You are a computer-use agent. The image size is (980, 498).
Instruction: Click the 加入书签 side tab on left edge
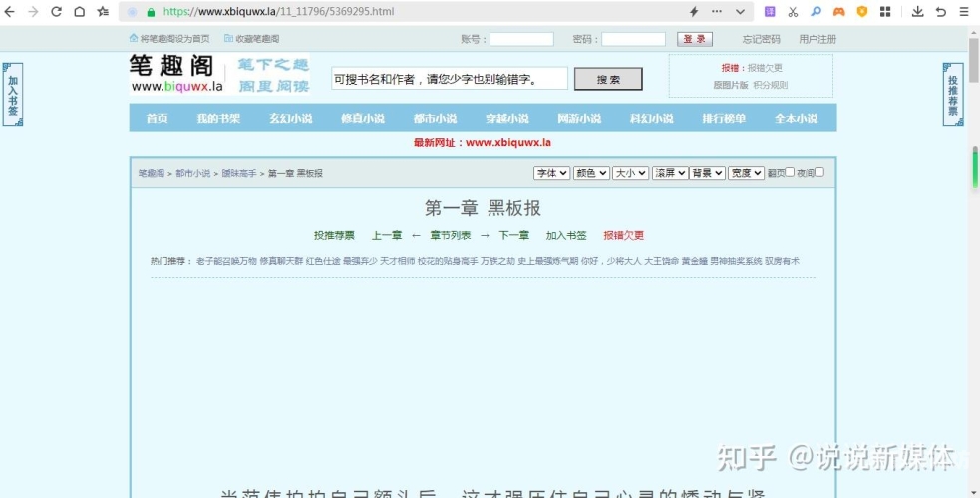click(13, 95)
